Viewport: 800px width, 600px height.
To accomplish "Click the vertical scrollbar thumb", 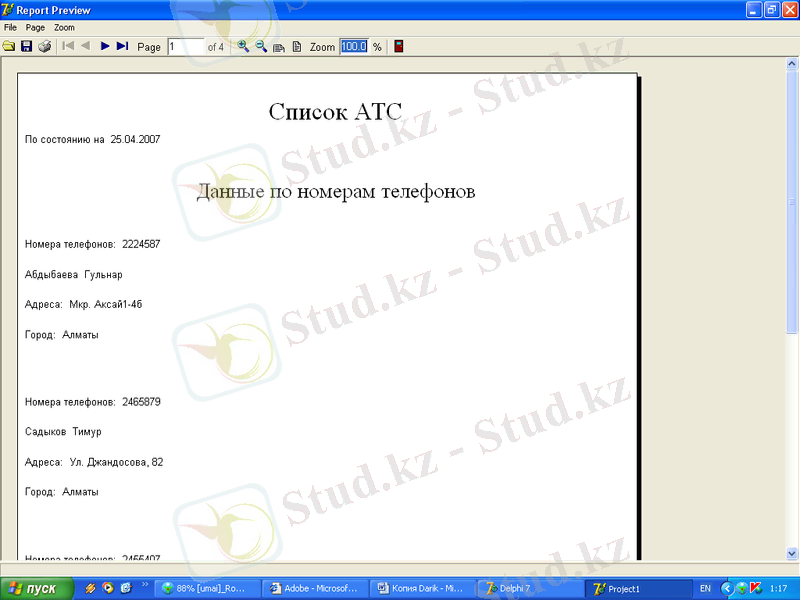I will pos(792,202).
